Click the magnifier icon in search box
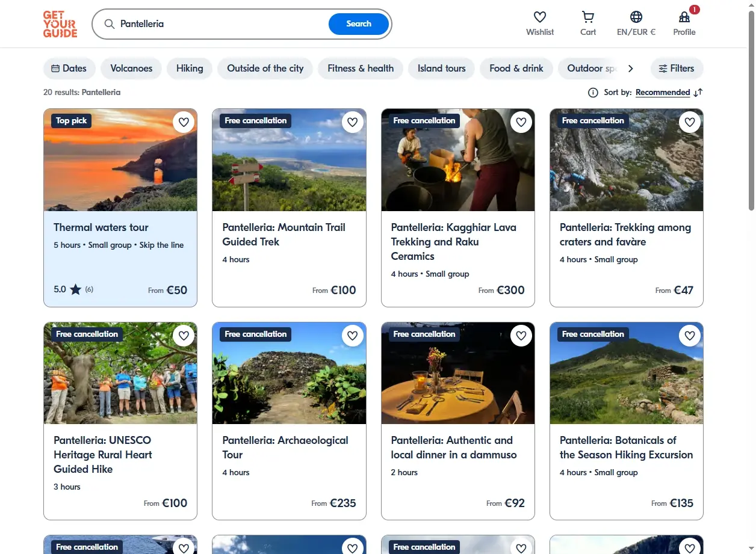Image resolution: width=756 pixels, height=554 pixels. (110, 24)
